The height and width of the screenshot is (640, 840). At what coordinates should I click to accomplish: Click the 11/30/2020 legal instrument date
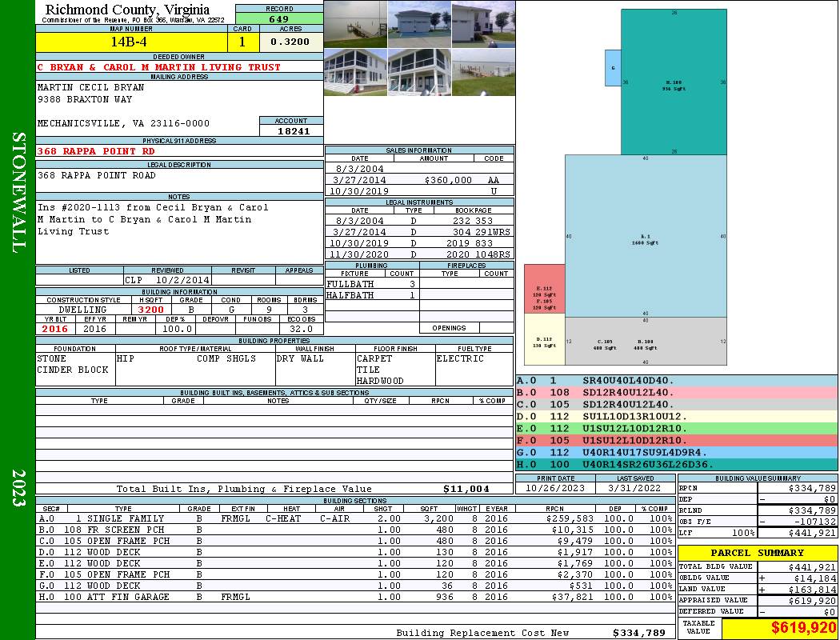[359, 254]
